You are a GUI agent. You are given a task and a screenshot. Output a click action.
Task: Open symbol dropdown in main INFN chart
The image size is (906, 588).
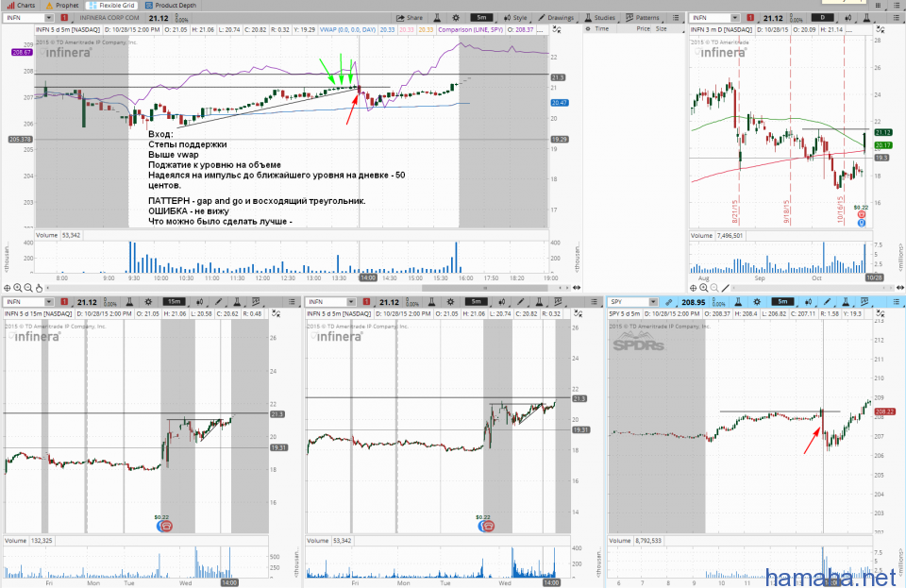click(48, 18)
